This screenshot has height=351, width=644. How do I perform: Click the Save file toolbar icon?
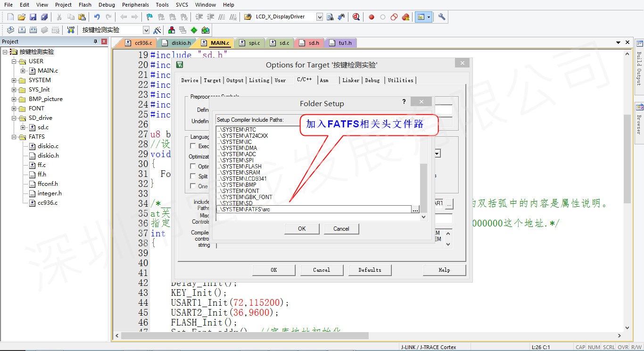33,17
